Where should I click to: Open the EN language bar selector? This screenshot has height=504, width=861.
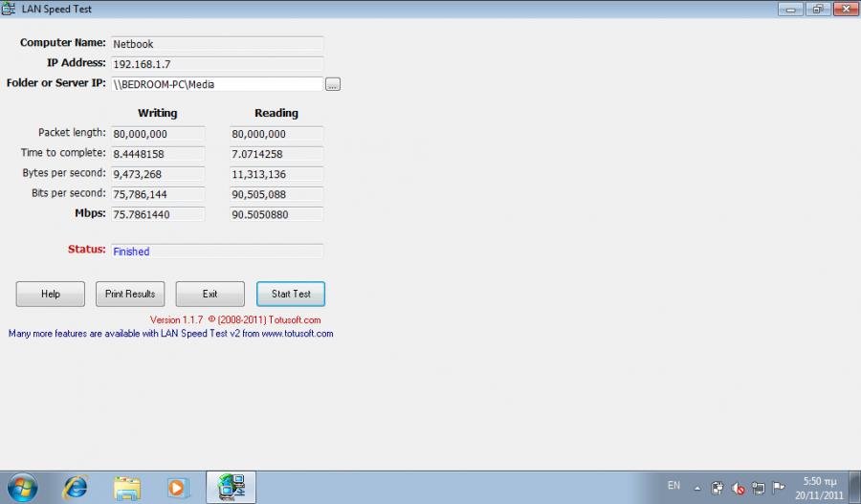point(673,486)
